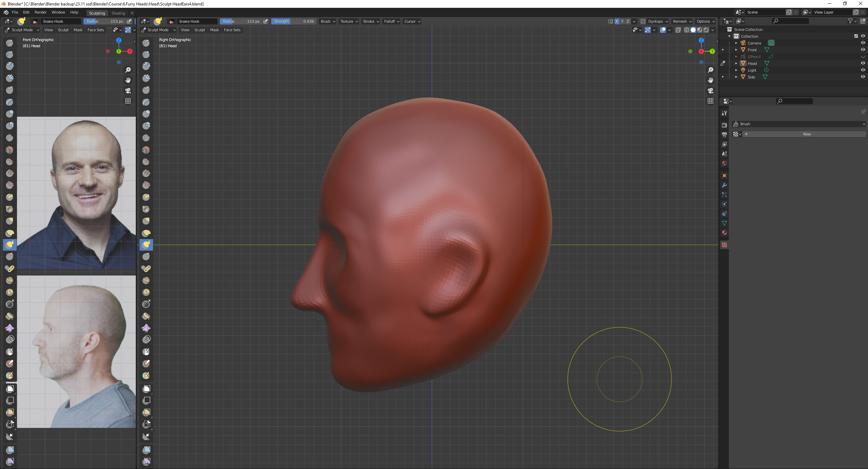Viewport: 868px width, 469px height.
Task: Select the Draw brush at top of sculpt toolbar
Action: pos(10,43)
